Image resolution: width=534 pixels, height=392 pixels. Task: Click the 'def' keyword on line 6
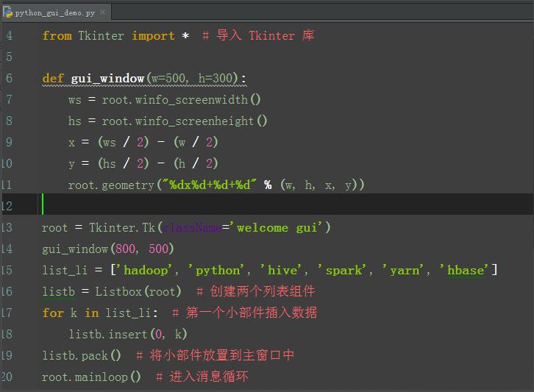[x=53, y=78]
